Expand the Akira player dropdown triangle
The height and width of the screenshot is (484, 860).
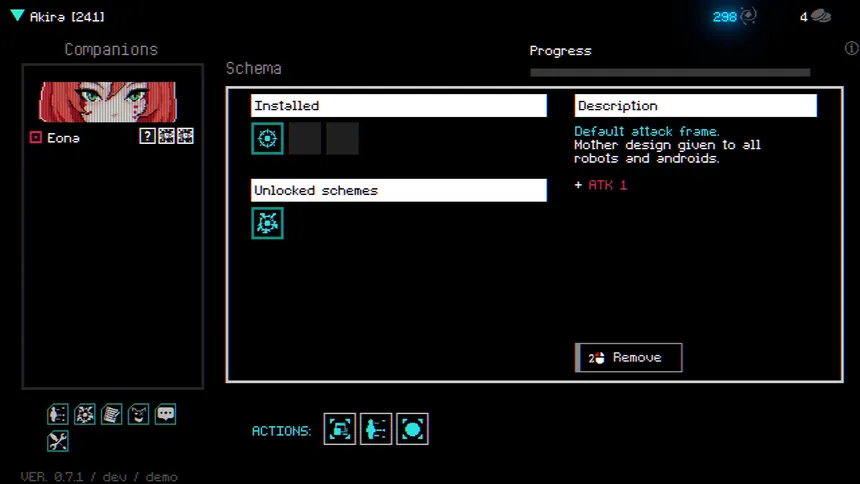[x=17, y=16]
